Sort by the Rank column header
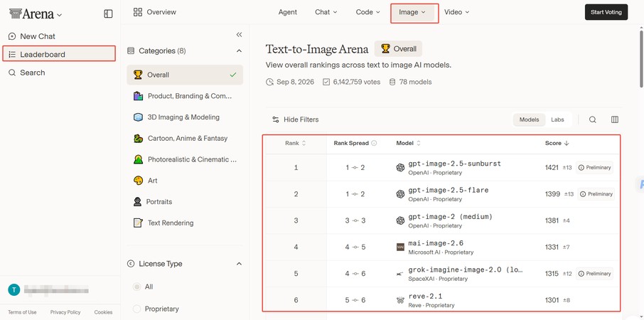This screenshot has width=644, height=320. point(296,144)
